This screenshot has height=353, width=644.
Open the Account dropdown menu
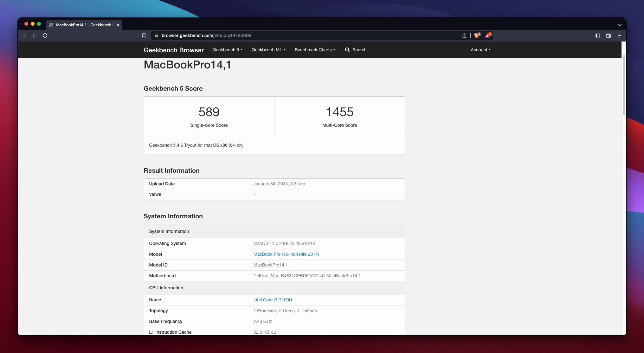pyautogui.click(x=481, y=50)
